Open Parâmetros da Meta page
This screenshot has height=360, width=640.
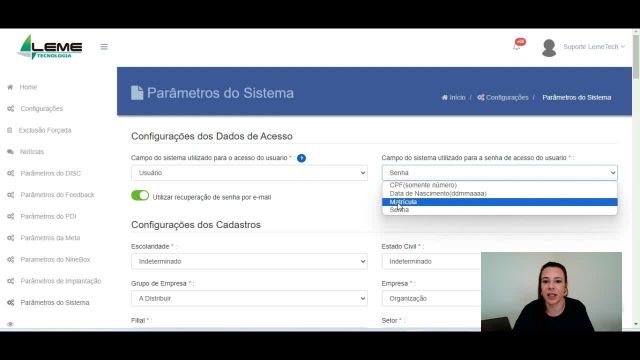[x=50, y=238]
